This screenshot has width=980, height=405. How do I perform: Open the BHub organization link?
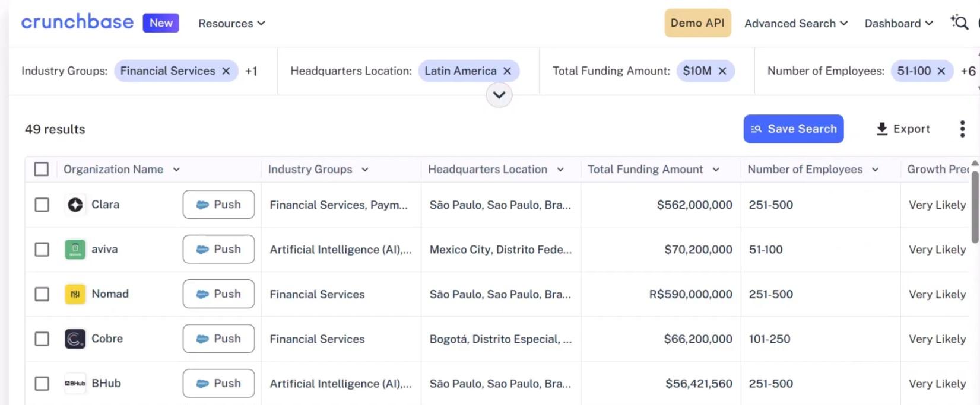click(106, 384)
